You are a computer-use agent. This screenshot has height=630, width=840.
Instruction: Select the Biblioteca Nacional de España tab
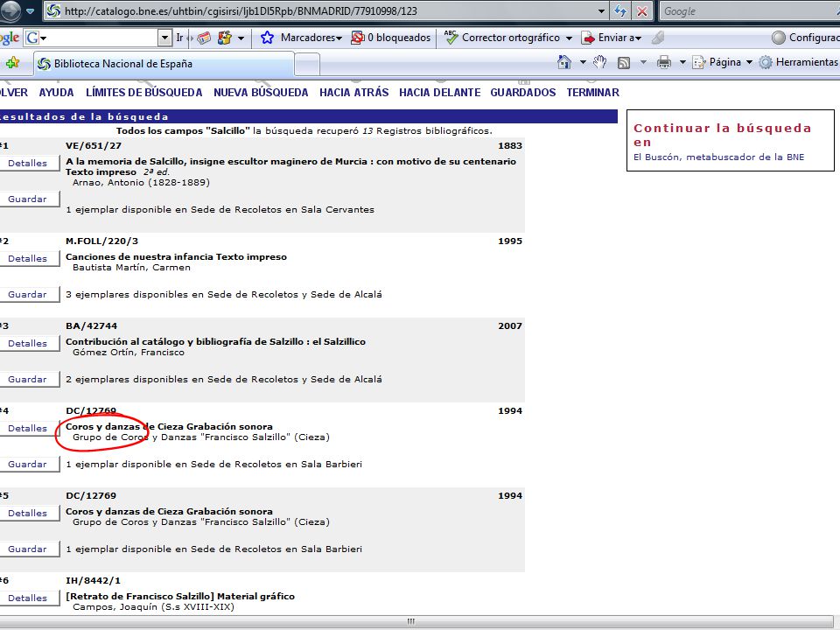point(164,64)
